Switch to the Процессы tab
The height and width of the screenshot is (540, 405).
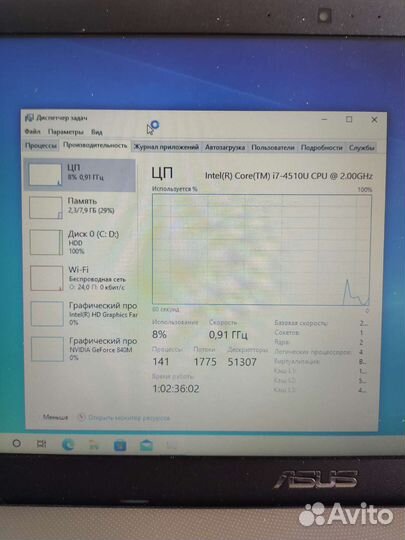(41, 146)
